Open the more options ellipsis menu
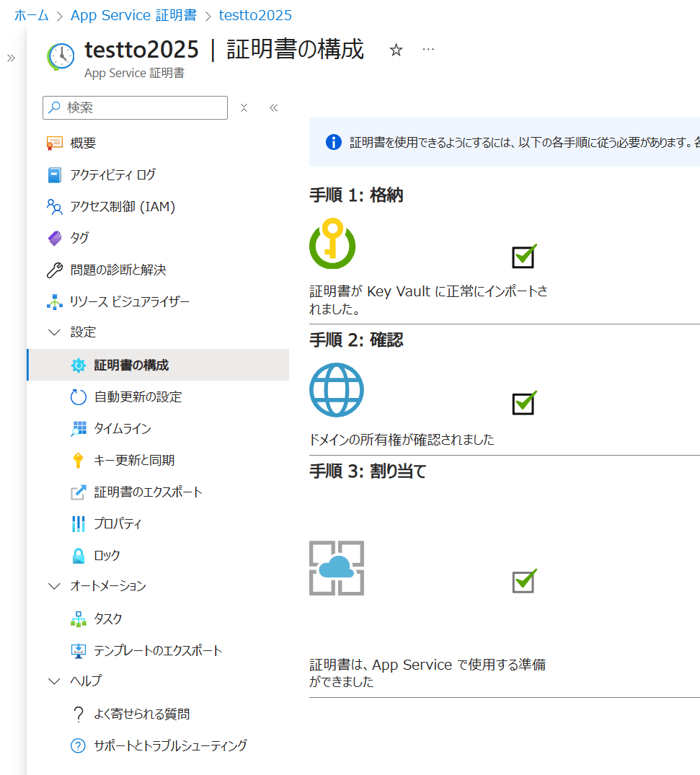 tap(428, 49)
